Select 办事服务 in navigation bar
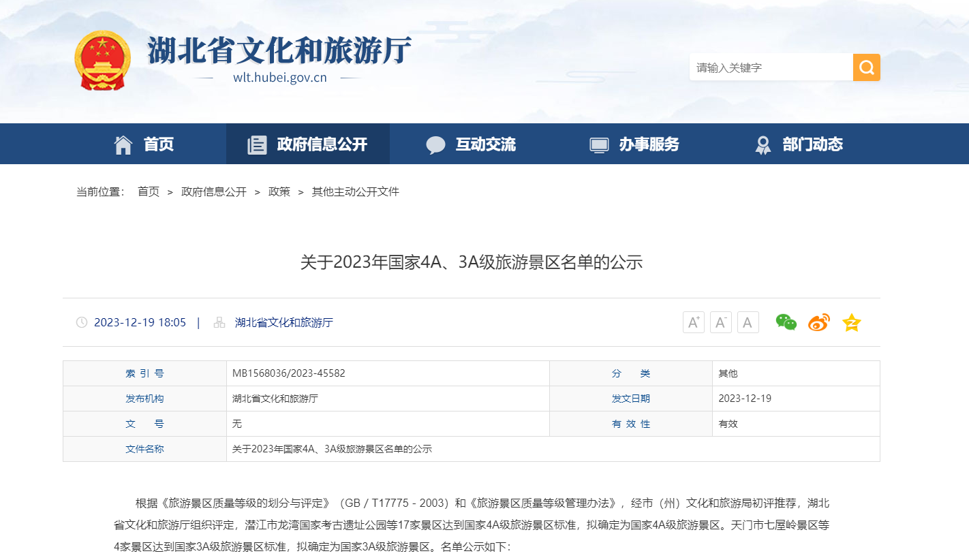Image resolution: width=969 pixels, height=560 pixels. (x=634, y=144)
